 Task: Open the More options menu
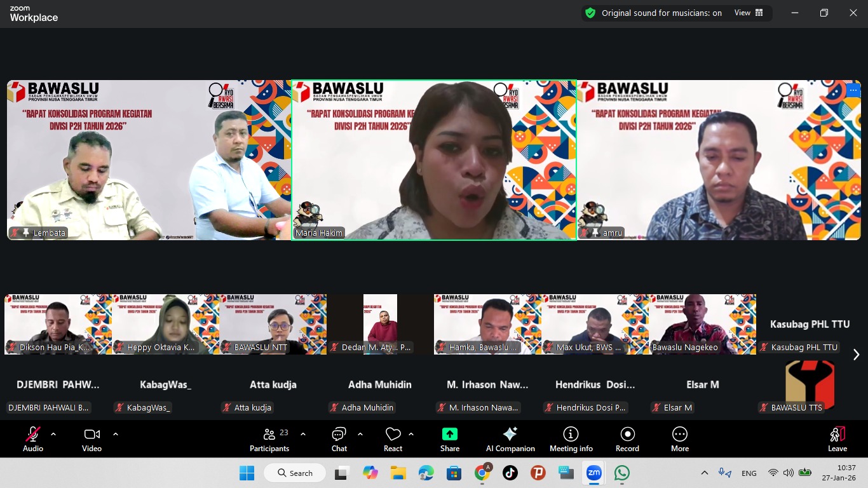679,438
